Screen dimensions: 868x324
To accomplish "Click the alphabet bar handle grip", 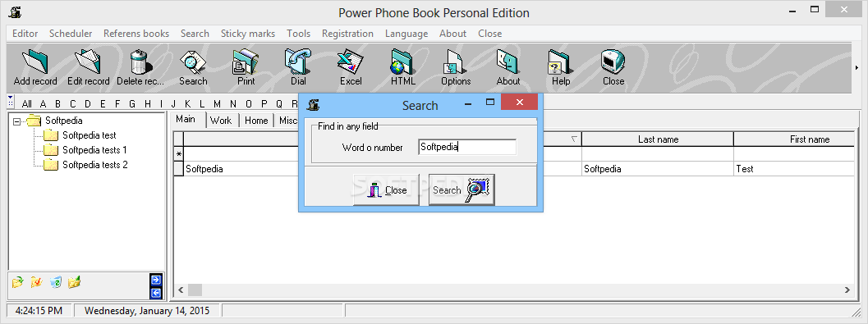I will 11,102.
